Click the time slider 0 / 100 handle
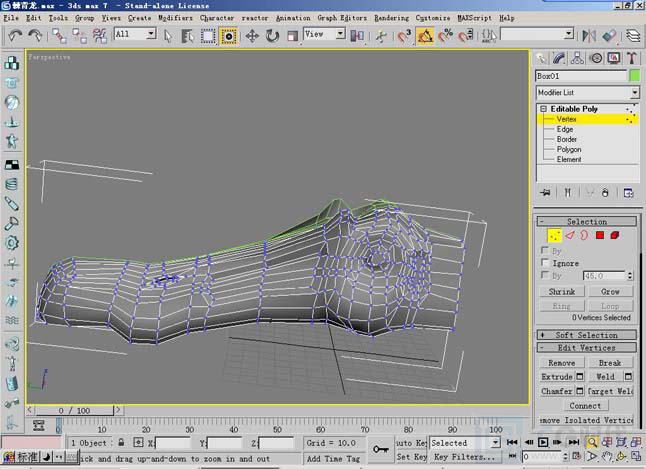 point(74,410)
